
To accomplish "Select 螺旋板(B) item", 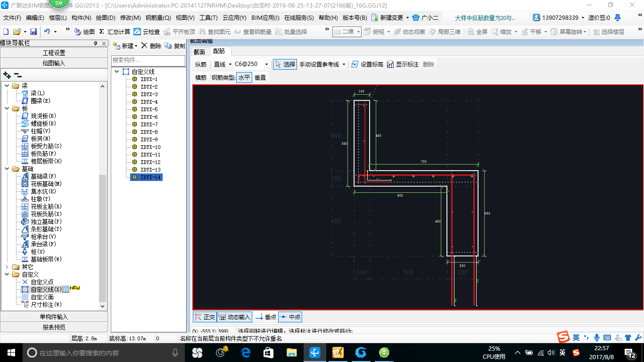I will tap(39, 123).
